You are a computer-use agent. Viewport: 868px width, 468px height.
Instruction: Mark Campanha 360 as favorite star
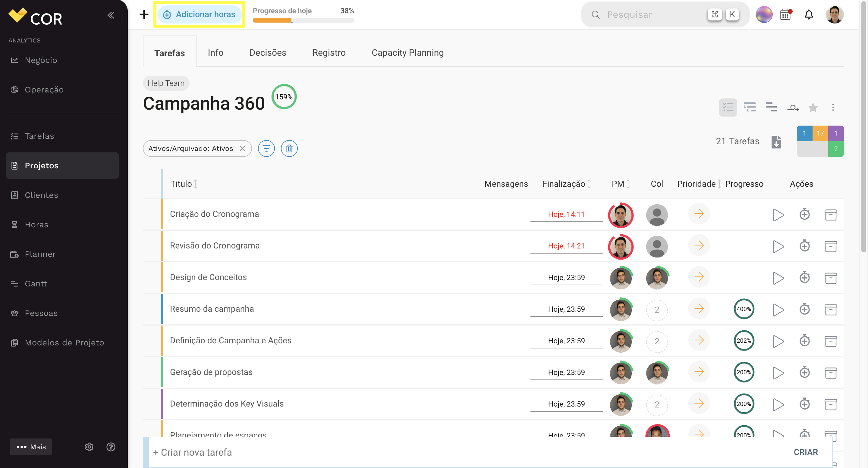coord(813,108)
